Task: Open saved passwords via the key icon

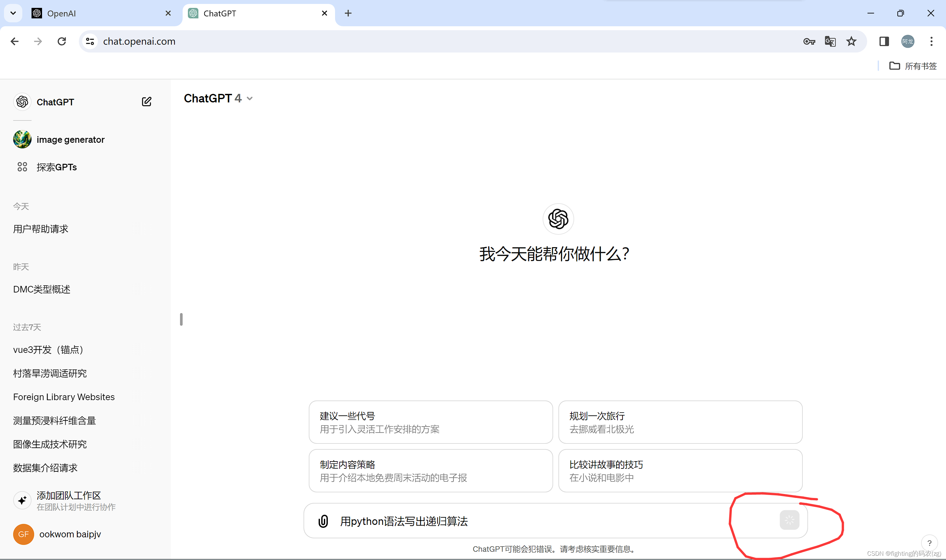Action: 809,41
